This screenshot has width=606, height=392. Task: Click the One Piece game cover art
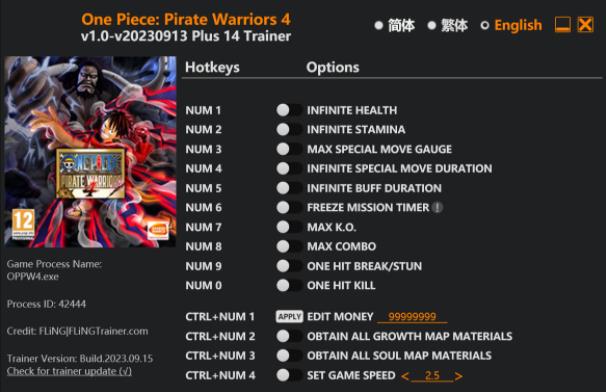pos(90,152)
